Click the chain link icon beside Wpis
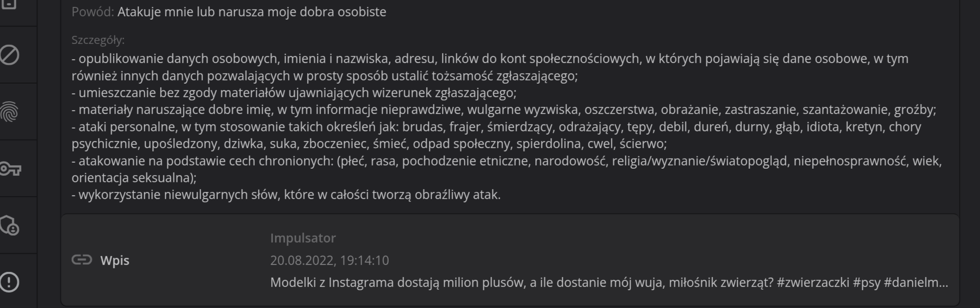Screen dimensions: 980x308 82,260
